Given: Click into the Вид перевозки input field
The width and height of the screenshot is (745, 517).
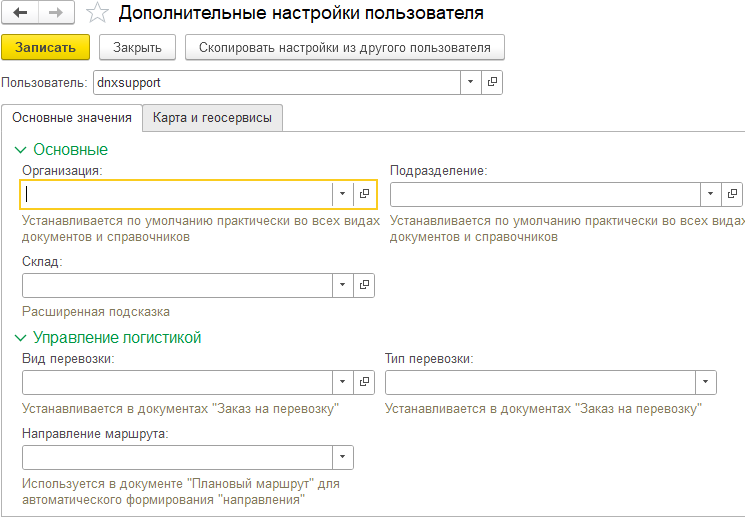Looking at the screenshot, I should coord(177,382).
